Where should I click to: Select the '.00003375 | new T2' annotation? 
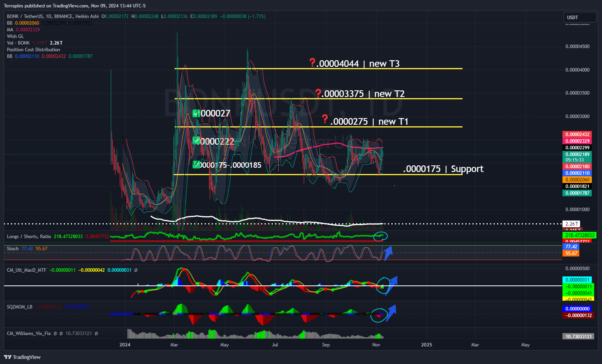(363, 94)
